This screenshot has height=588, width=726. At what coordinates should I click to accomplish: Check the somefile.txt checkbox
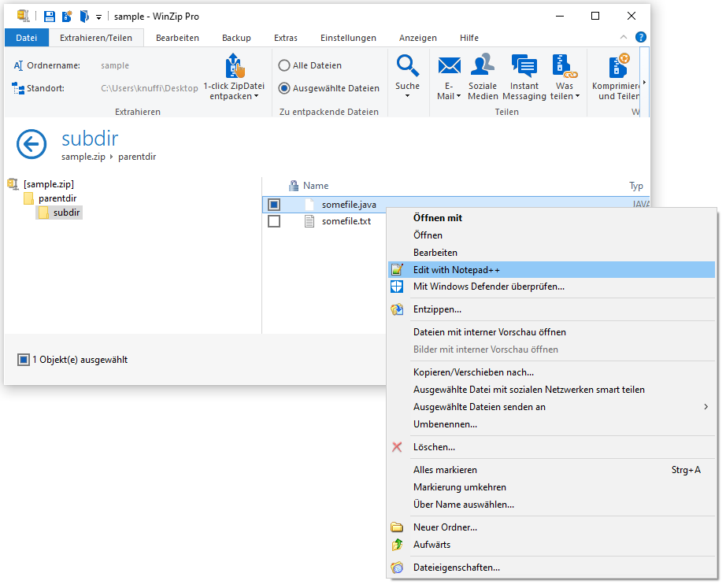coord(274,221)
